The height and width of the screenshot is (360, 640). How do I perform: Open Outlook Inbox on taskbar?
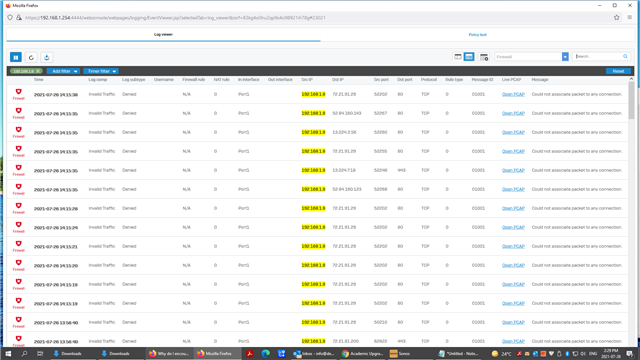[x=313, y=353]
